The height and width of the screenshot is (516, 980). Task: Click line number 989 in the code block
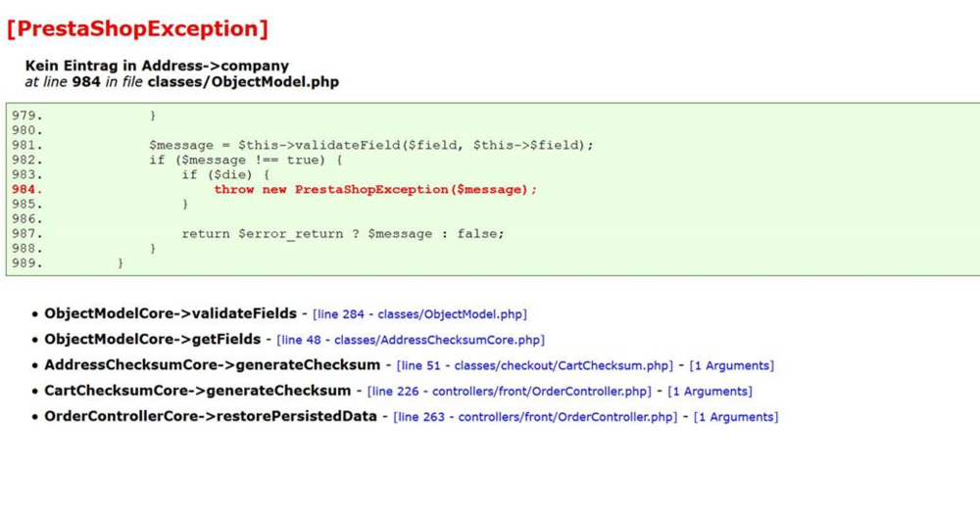coord(26,263)
